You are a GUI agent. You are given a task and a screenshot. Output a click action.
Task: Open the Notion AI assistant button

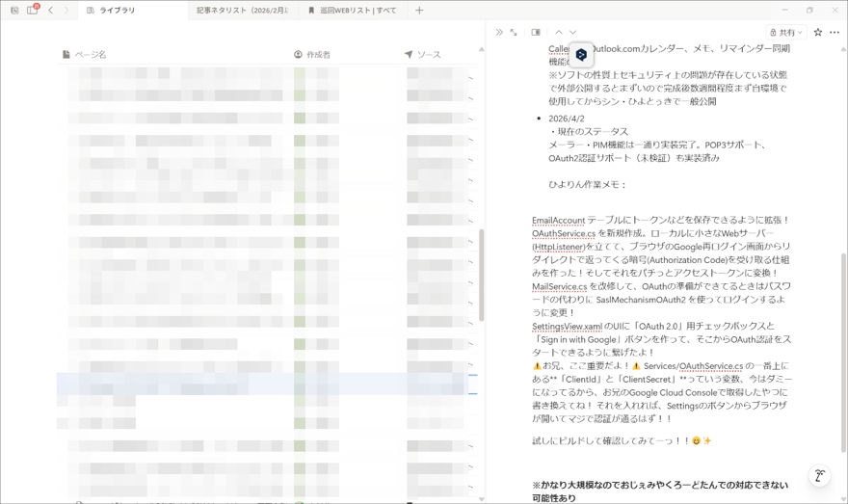(819, 475)
